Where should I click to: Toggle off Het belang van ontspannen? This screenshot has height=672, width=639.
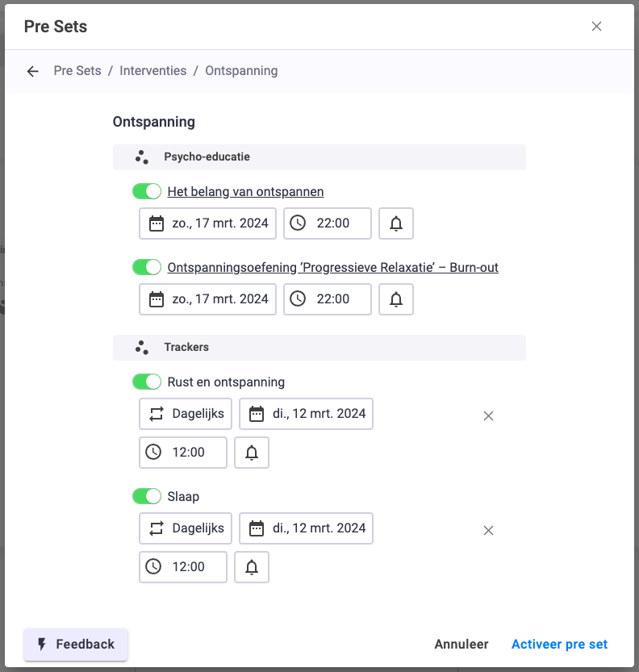pos(147,191)
